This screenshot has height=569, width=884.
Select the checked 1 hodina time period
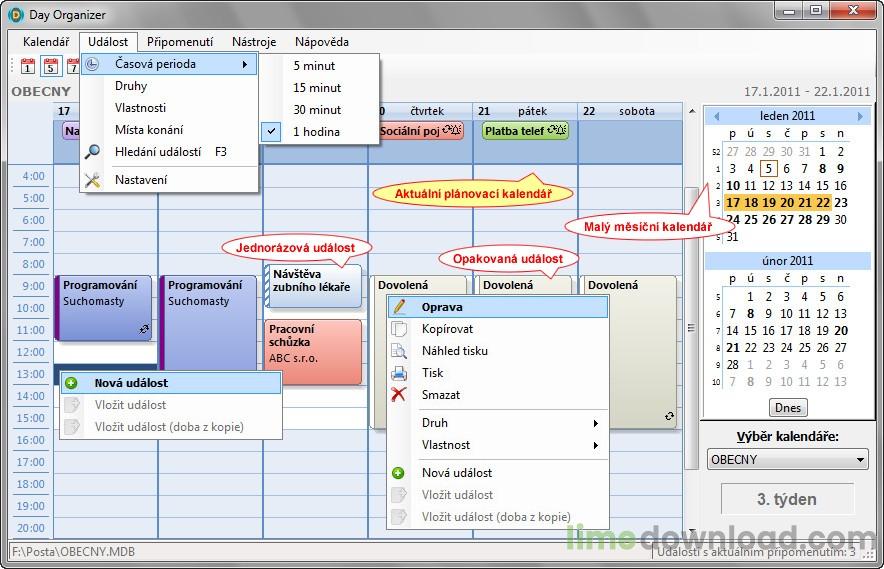[x=320, y=132]
